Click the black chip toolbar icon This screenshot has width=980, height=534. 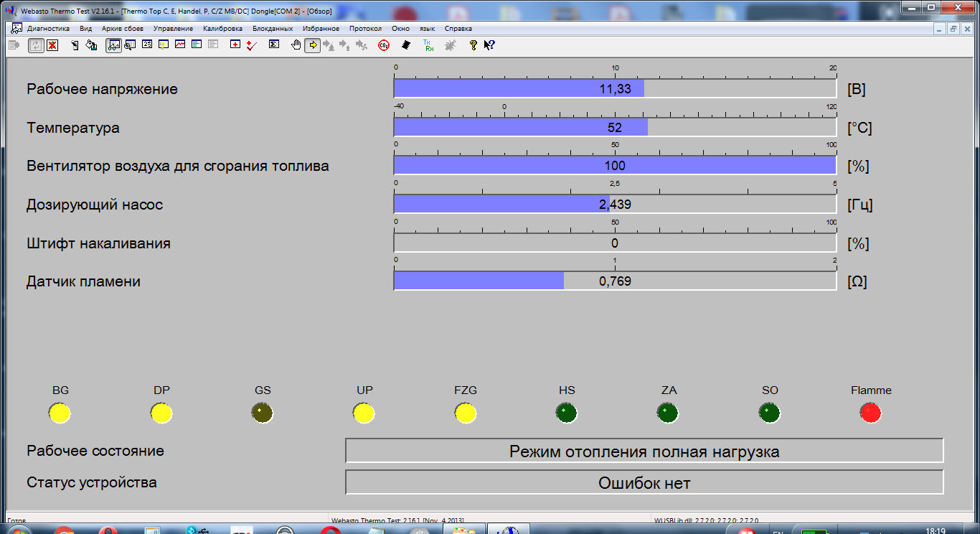[x=405, y=45]
